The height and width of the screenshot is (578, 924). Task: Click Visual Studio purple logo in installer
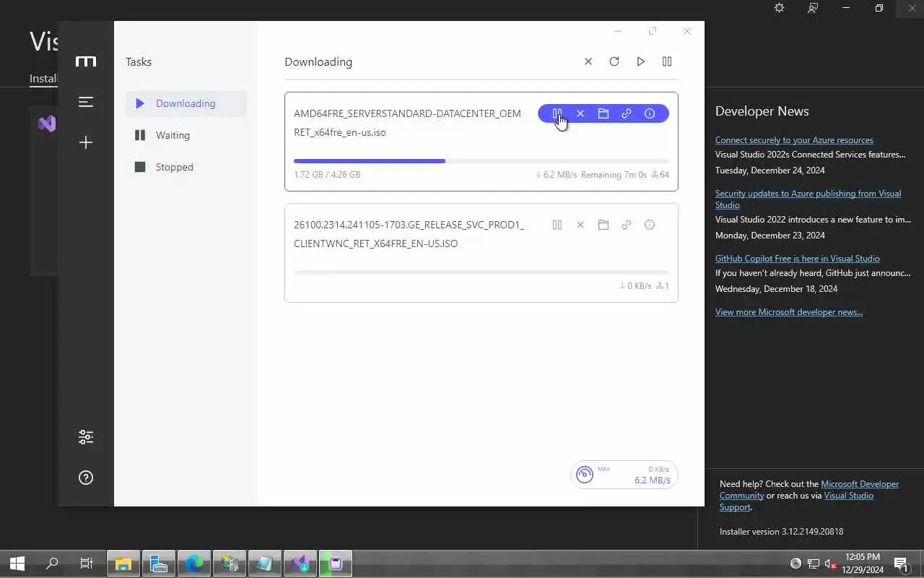[x=47, y=124]
